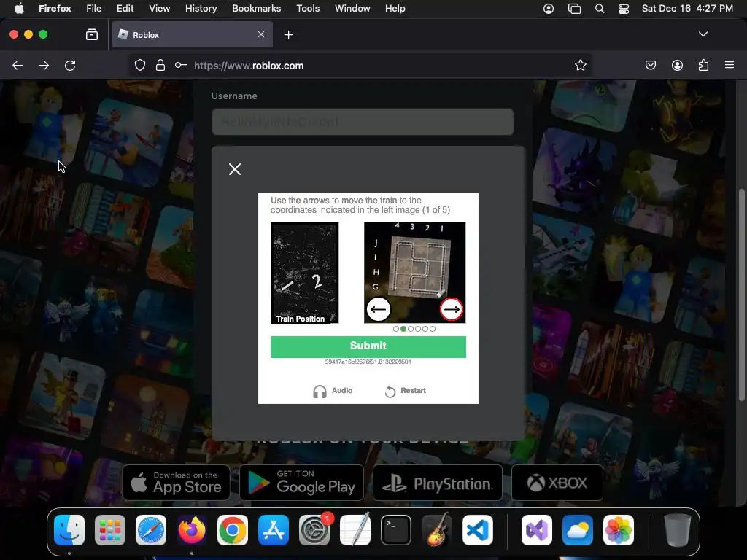Viewport: 747px width, 560px height.
Task: Bookmark this page with star
Action: coord(580,65)
